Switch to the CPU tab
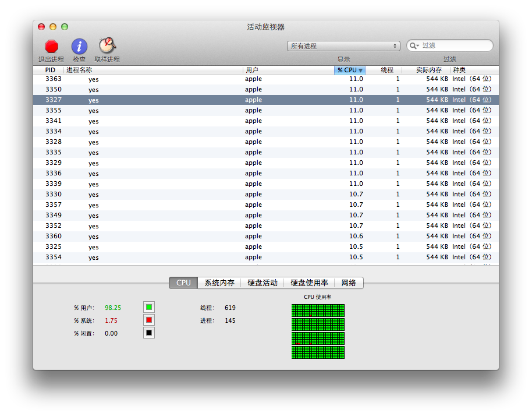Image resolution: width=532 pixels, height=416 pixels. point(183,283)
